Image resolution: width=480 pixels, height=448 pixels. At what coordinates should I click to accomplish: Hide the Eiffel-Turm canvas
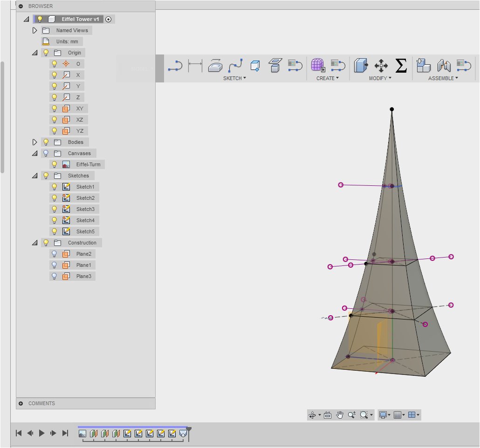point(54,164)
